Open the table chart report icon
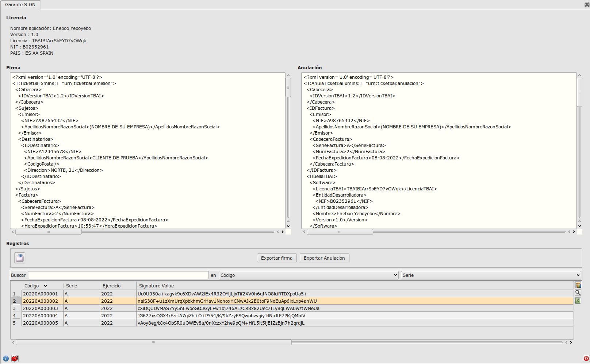The image size is (590, 364). [578, 285]
